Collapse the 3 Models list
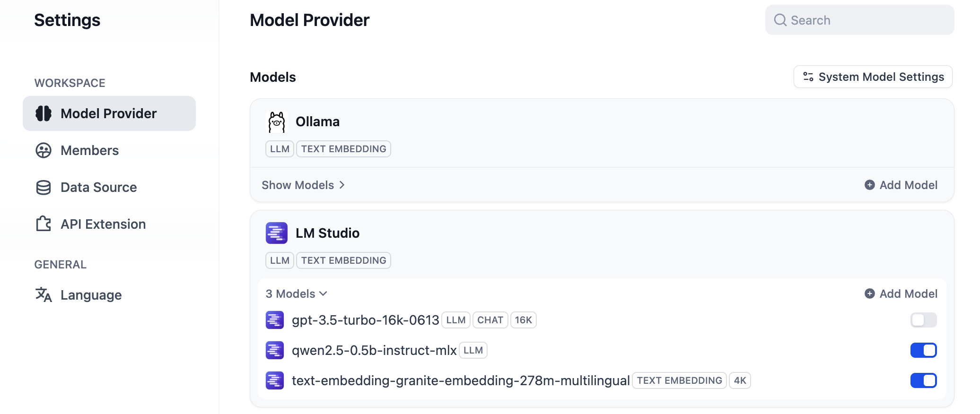Viewport: 980px width, 414px height. click(x=296, y=294)
